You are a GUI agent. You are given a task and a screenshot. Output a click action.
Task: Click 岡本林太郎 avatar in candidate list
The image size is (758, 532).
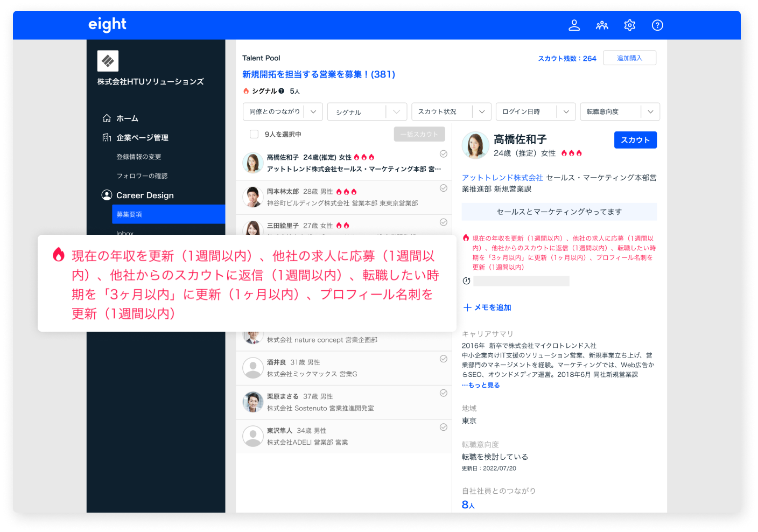pyautogui.click(x=252, y=197)
